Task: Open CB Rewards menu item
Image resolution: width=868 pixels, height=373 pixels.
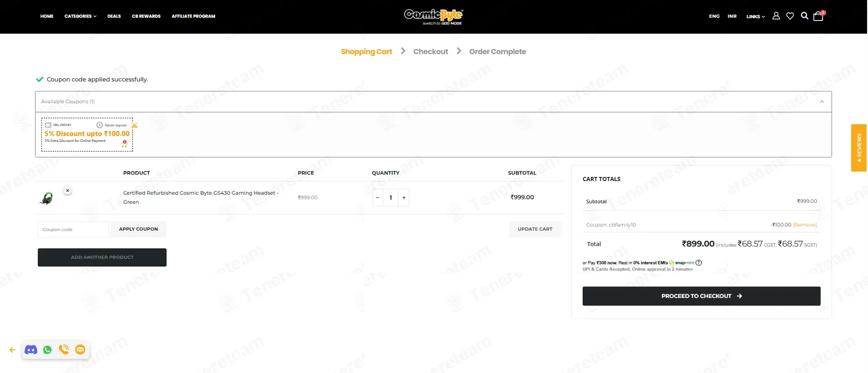Action: tap(146, 16)
